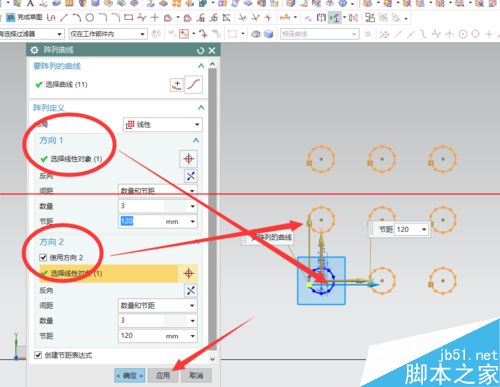Toggle the Arc Center snap point
This screenshot has width=500, height=387.
pyautogui.click(x=463, y=34)
